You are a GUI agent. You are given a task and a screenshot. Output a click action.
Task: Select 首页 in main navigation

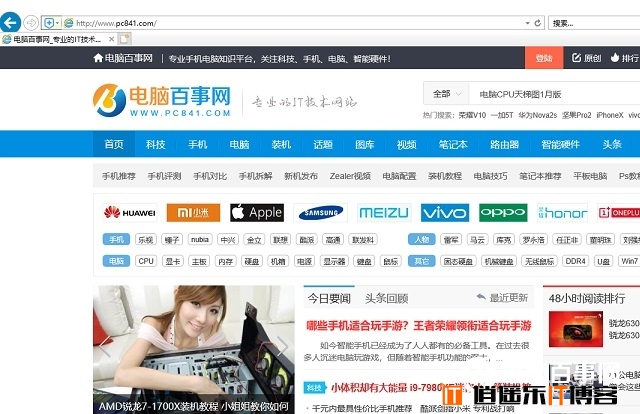(x=114, y=144)
